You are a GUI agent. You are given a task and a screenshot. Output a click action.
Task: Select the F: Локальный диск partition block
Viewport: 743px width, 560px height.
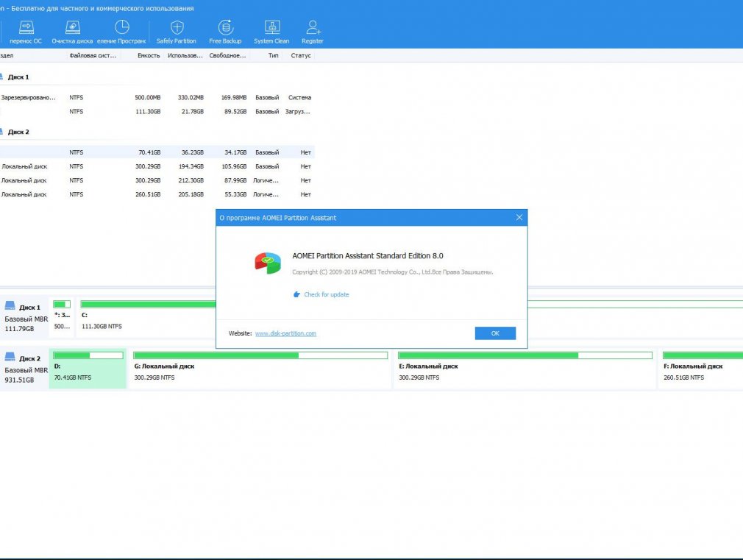tap(701, 369)
